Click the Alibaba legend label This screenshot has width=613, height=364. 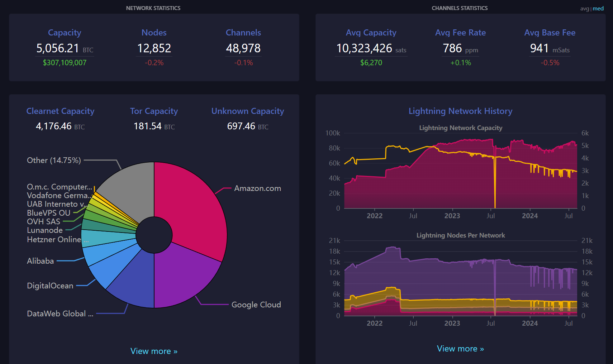coord(41,261)
